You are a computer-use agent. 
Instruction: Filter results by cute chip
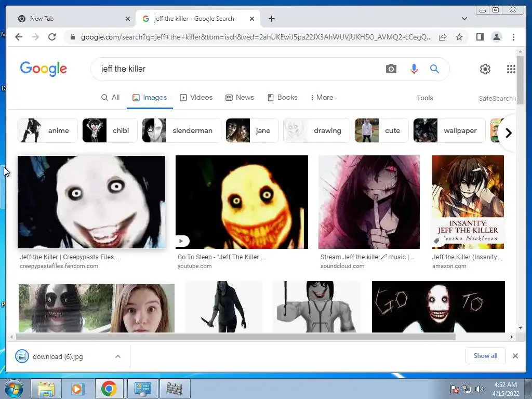click(382, 130)
